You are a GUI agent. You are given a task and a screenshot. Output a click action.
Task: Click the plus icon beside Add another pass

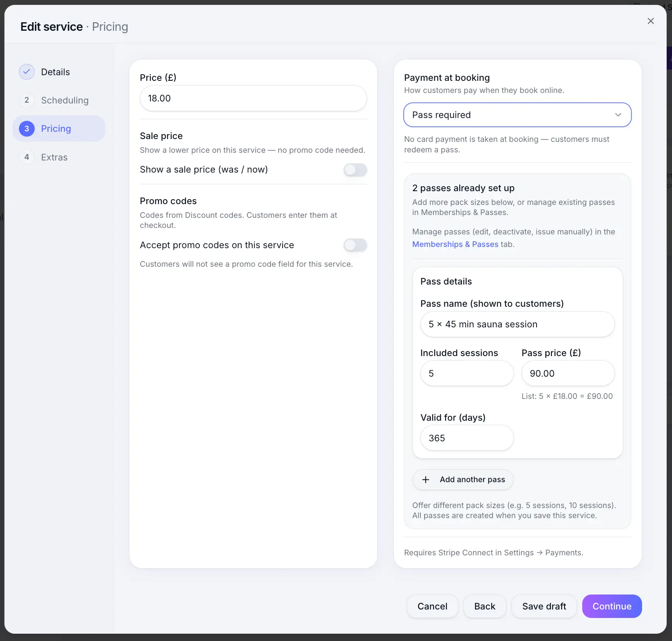(x=426, y=480)
